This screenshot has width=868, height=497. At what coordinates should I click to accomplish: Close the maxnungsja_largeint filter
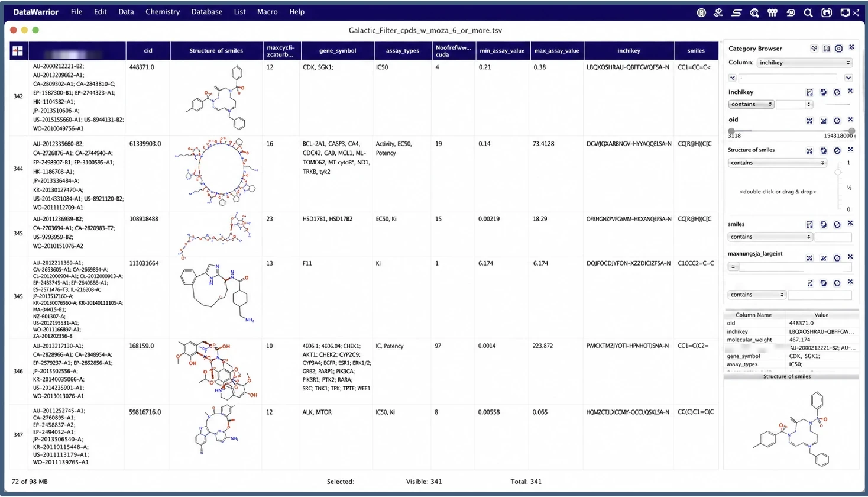point(850,257)
